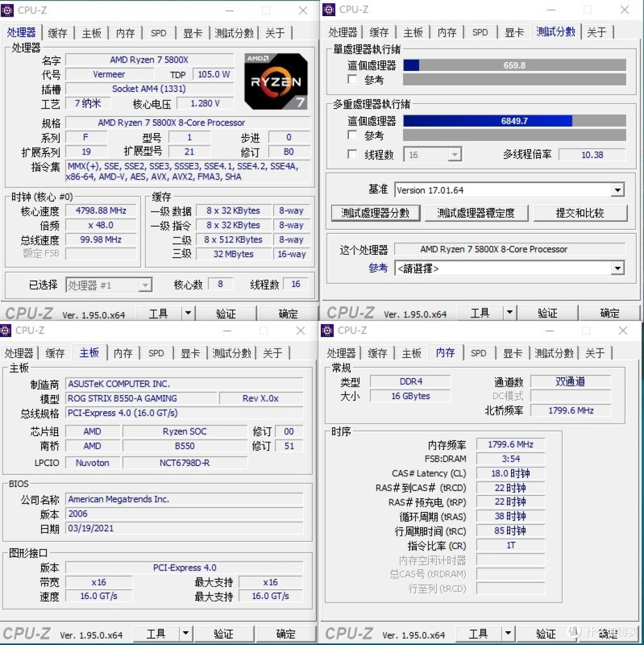
Task: Open 主板 tab in processor window
Action: tap(91, 33)
